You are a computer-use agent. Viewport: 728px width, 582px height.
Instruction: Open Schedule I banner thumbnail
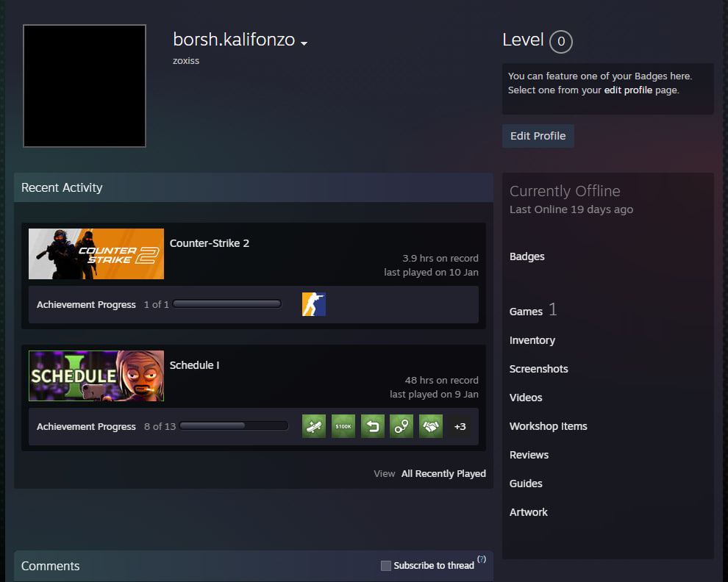point(96,376)
